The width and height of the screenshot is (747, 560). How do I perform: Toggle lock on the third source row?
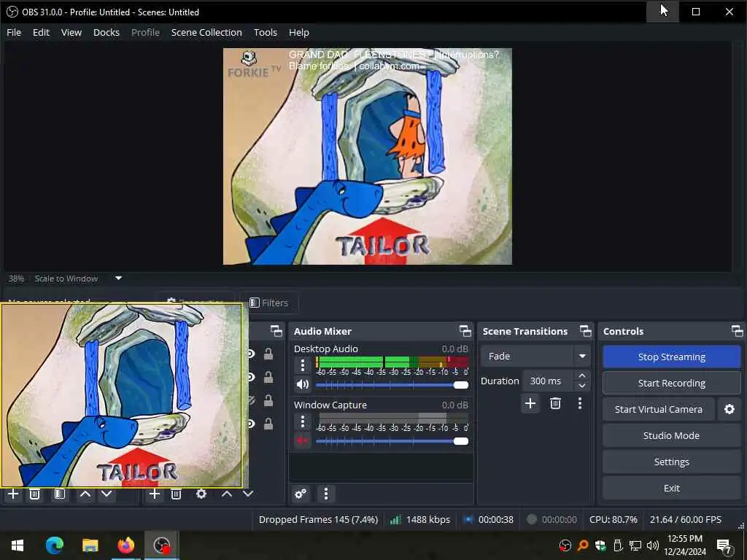pyautogui.click(x=268, y=400)
